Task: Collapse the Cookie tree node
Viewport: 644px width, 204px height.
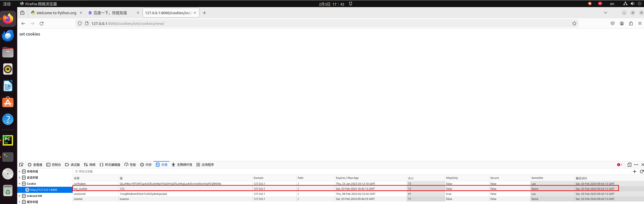Action: [19, 184]
